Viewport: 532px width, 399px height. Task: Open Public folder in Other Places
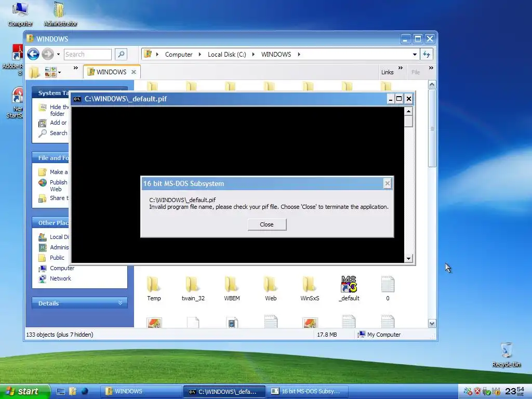pos(51,258)
